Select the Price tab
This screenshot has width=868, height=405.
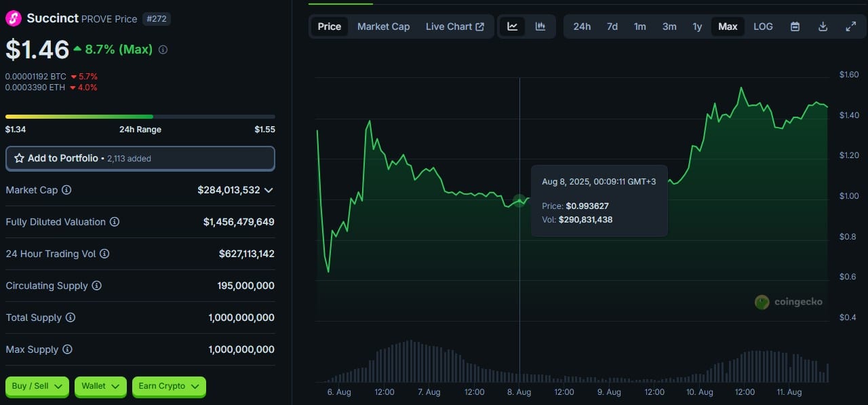coord(330,26)
